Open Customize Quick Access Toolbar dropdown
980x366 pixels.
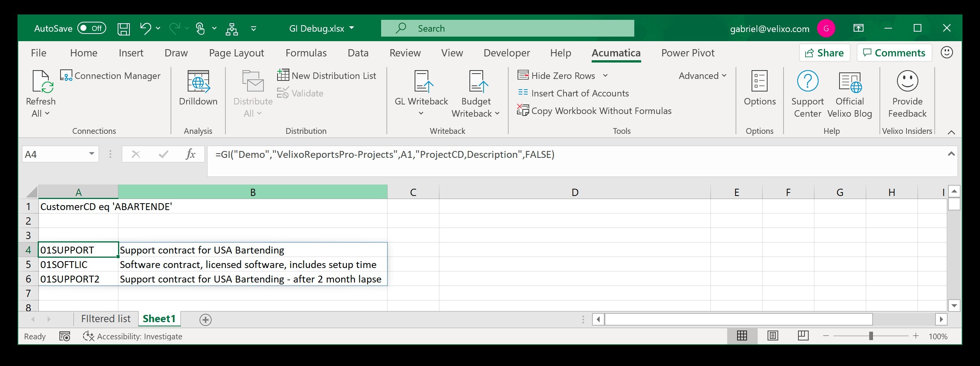254,29
